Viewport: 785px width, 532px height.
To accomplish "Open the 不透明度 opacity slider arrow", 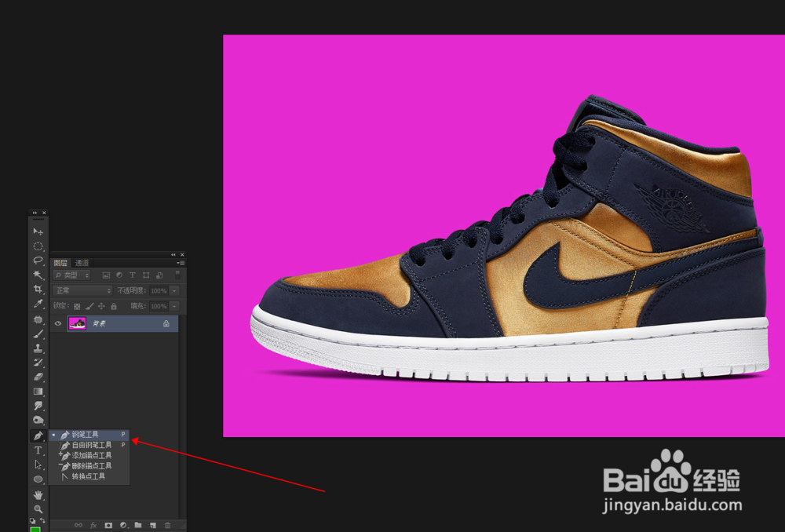I will point(174,291).
